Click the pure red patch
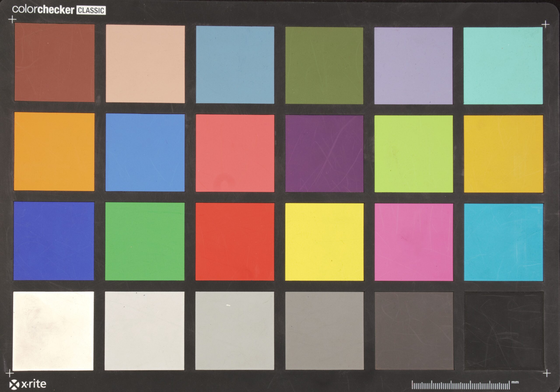The image size is (560, 392). pyautogui.click(x=235, y=241)
